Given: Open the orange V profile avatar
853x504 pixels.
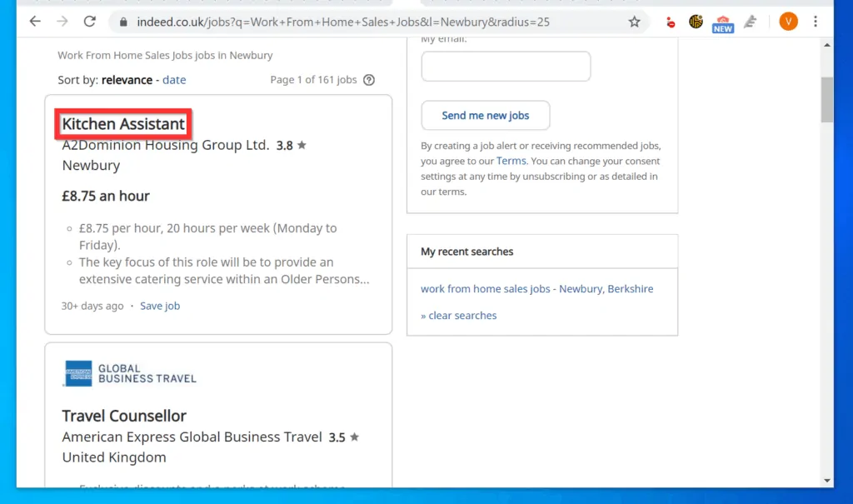Looking at the screenshot, I should click(788, 22).
